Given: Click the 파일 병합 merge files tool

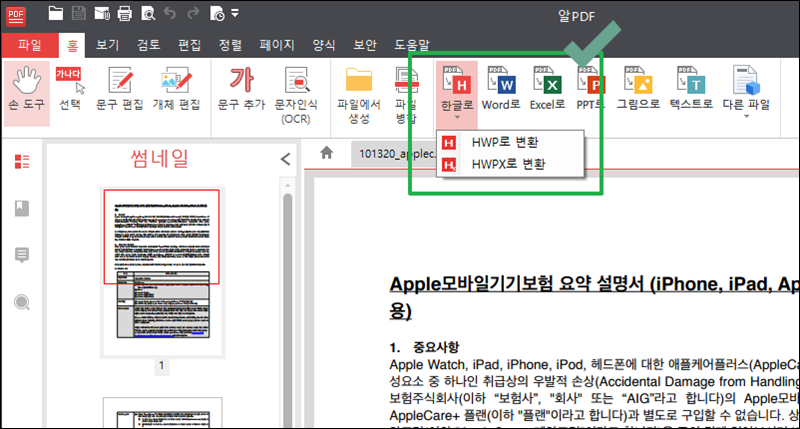Looking at the screenshot, I should click(x=406, y=96).
